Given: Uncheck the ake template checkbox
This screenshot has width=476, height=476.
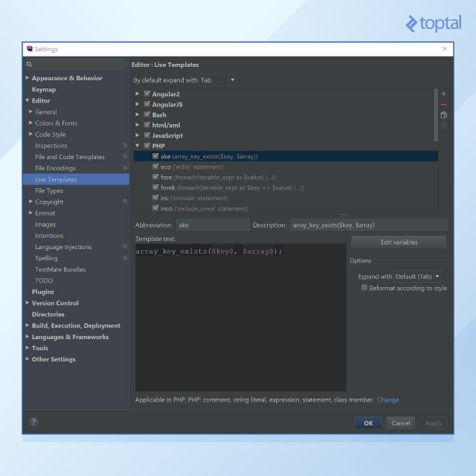Looking at the screenshot, I should [155, 156].
